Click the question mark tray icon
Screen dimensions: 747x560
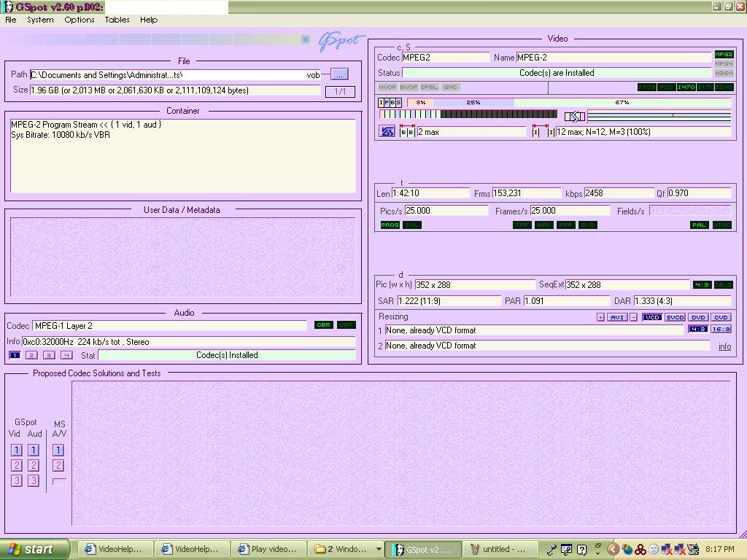[581, 550]
